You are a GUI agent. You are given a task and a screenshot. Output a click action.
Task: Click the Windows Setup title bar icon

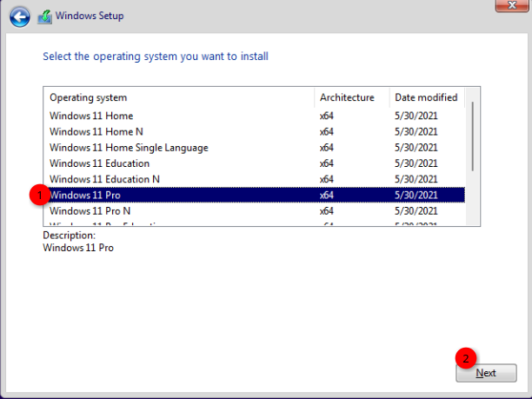coord(44,17)
